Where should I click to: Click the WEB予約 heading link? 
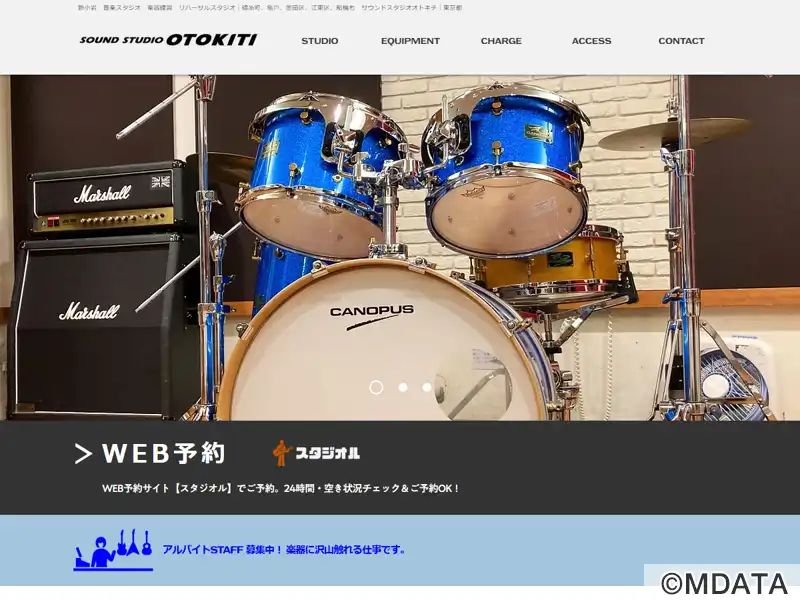tap(164, 453)
